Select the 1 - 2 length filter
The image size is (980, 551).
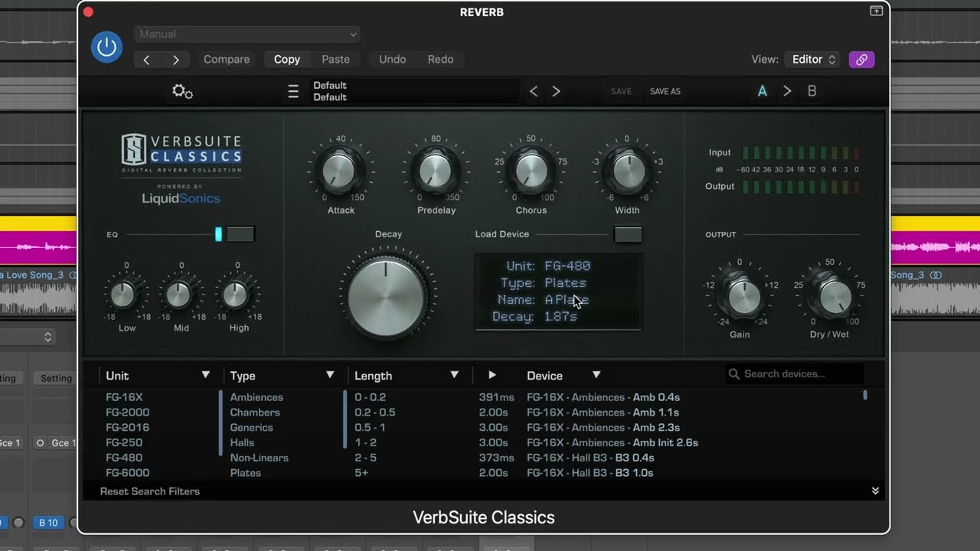click(x=365, y=442)
